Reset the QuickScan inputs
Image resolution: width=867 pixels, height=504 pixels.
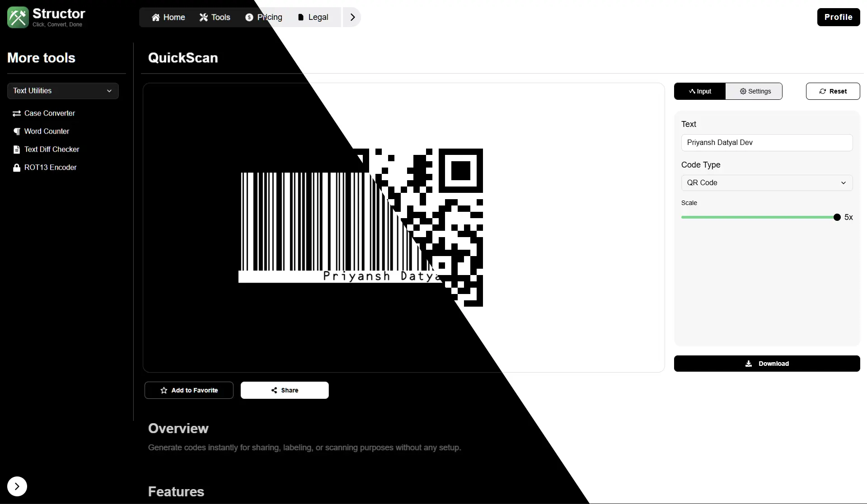tap(833, 91)
